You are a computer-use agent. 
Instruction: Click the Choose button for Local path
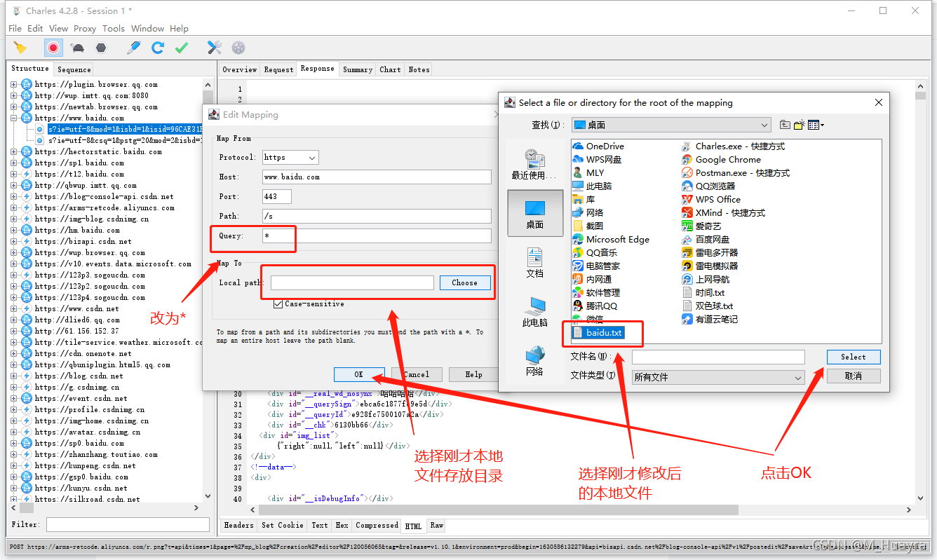click(x=464, y=282)
